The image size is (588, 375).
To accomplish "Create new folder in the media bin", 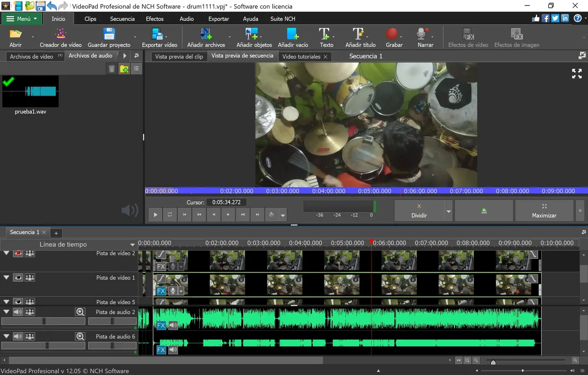I will [x=124, y=69].
